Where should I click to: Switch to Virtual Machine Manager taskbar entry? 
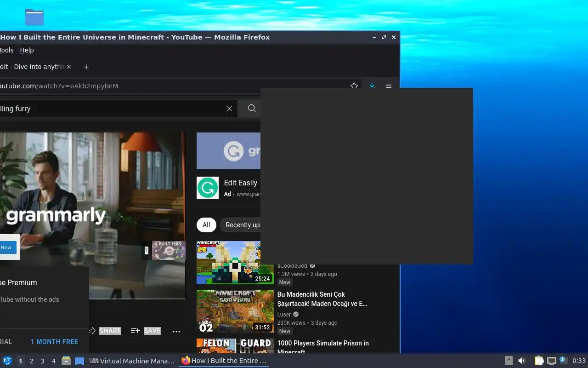pos(132,361)
